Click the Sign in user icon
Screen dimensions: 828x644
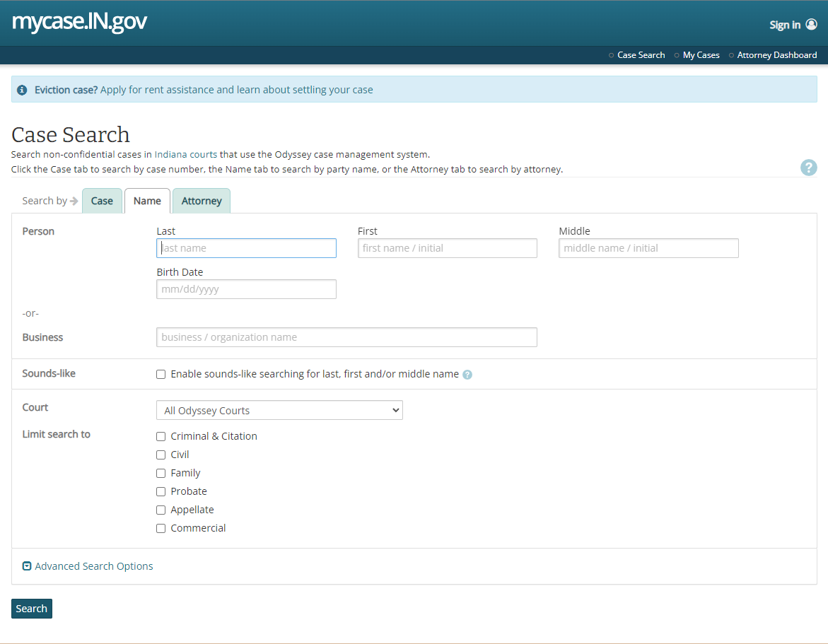811,24
